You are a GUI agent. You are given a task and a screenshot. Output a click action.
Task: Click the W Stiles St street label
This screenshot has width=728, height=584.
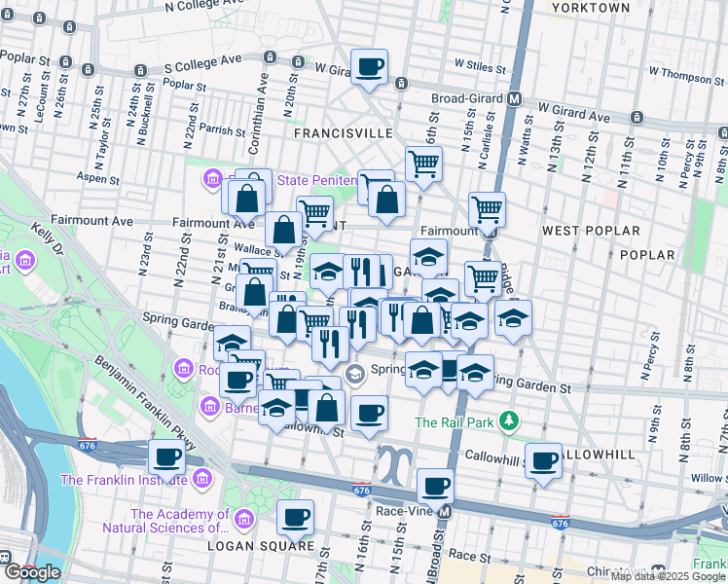(480, 66)
